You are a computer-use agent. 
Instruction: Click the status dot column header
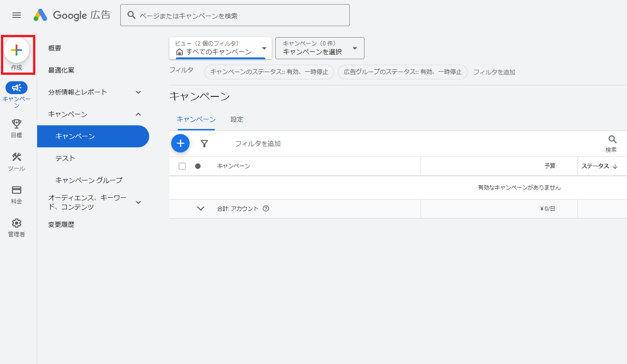click(198, 166)
